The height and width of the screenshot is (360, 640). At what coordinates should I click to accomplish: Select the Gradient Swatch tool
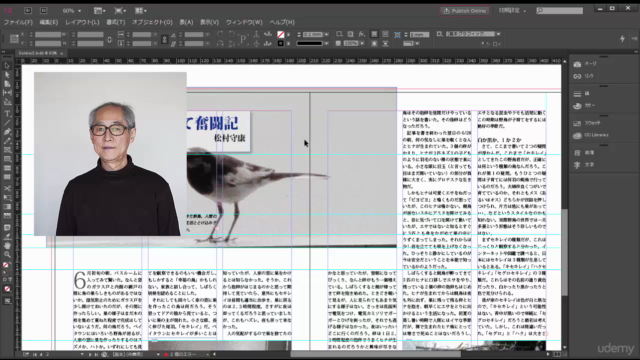(7, 207)
